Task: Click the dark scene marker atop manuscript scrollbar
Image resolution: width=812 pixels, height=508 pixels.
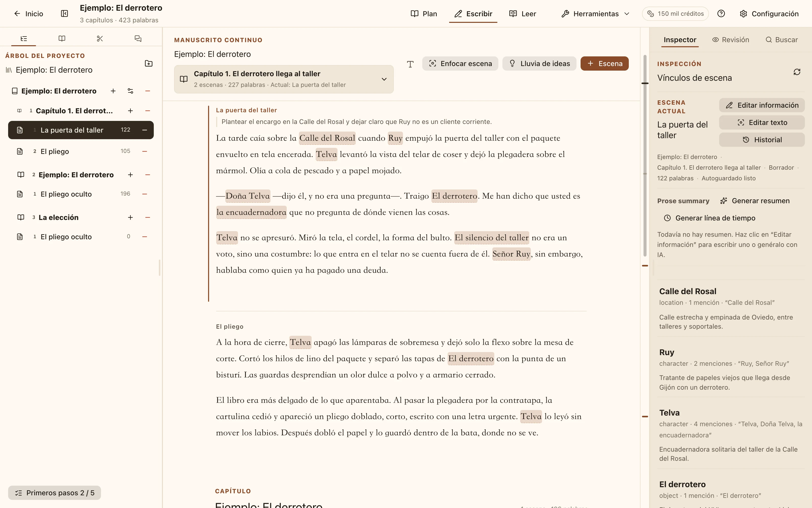Action: click(x=645, y=83)
